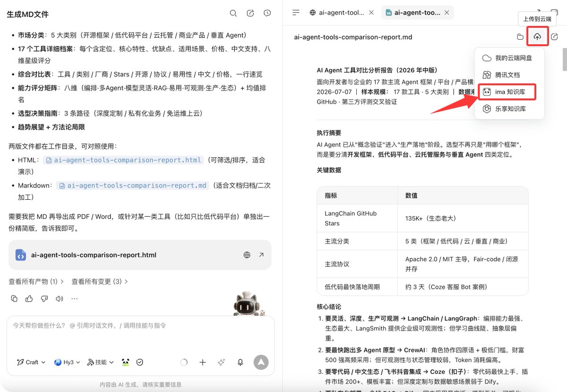
Task: Click the 趋势展望 + 方法论局限 bullet
Action: [x=52, y=127]
